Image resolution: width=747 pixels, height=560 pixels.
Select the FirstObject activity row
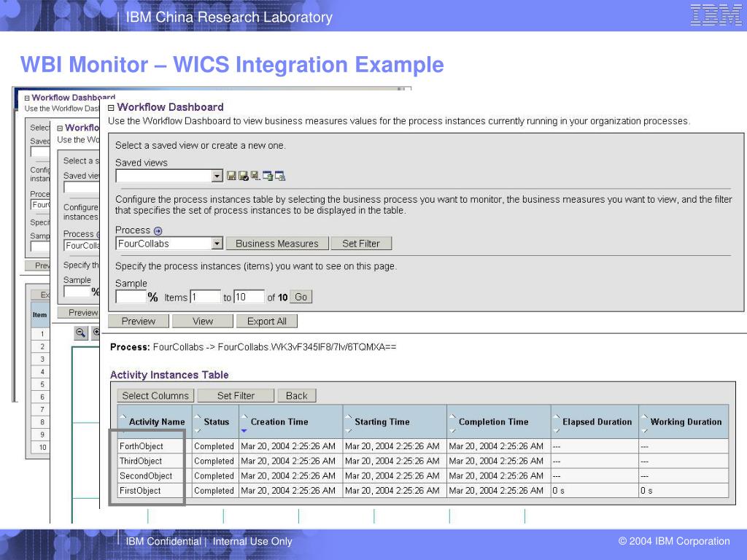pyautogui.click(x=423, y=491)
